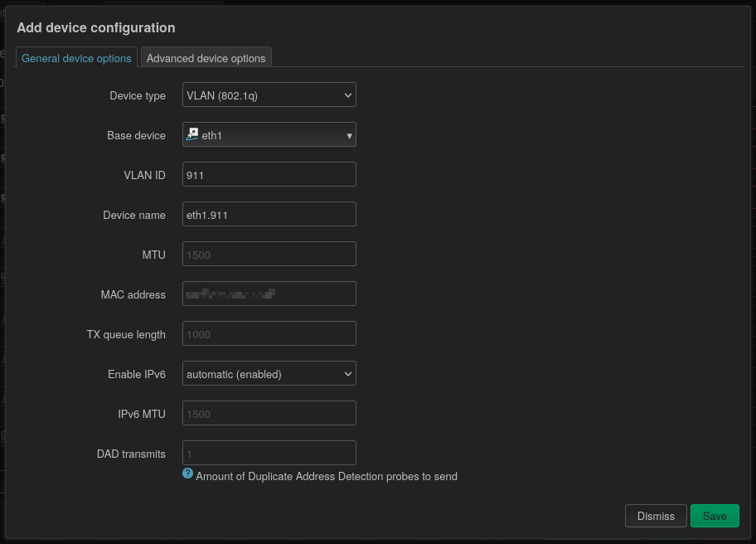756x544 pixels.
Task: Click the Duplicate Address Detection help text
Action: pyautogui.click(x=327, y=477)
